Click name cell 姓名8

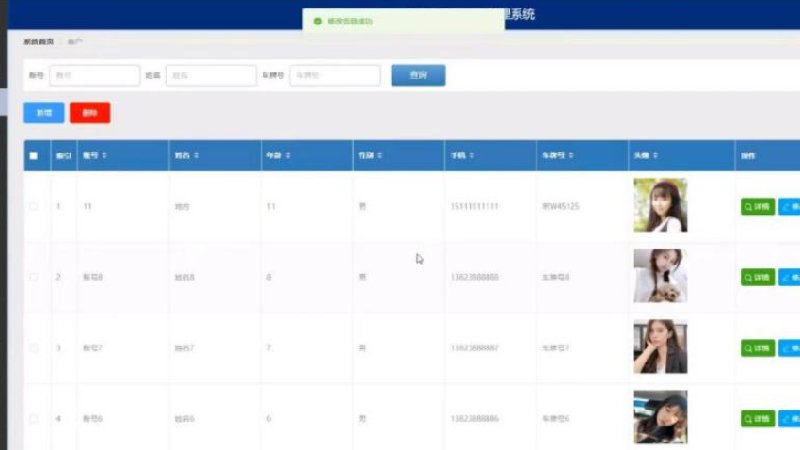click(x=184, y=277)
